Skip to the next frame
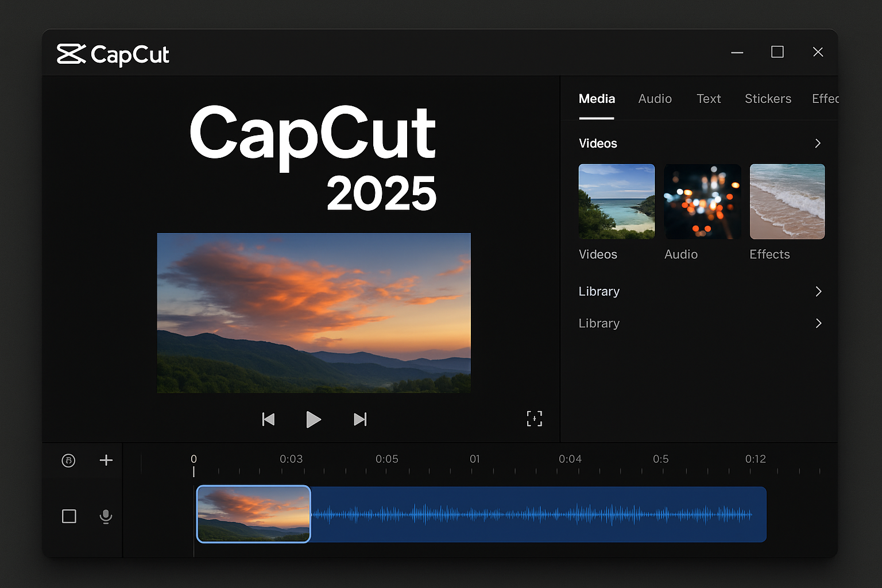Screen dimensions: 882x588 pos(360,419)
